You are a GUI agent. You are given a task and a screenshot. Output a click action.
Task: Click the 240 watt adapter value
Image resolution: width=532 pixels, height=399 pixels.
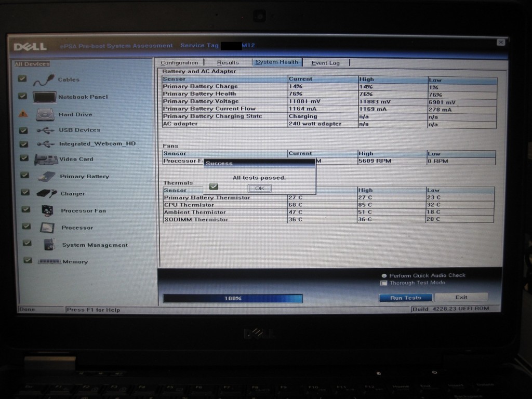tap(315, 124)
